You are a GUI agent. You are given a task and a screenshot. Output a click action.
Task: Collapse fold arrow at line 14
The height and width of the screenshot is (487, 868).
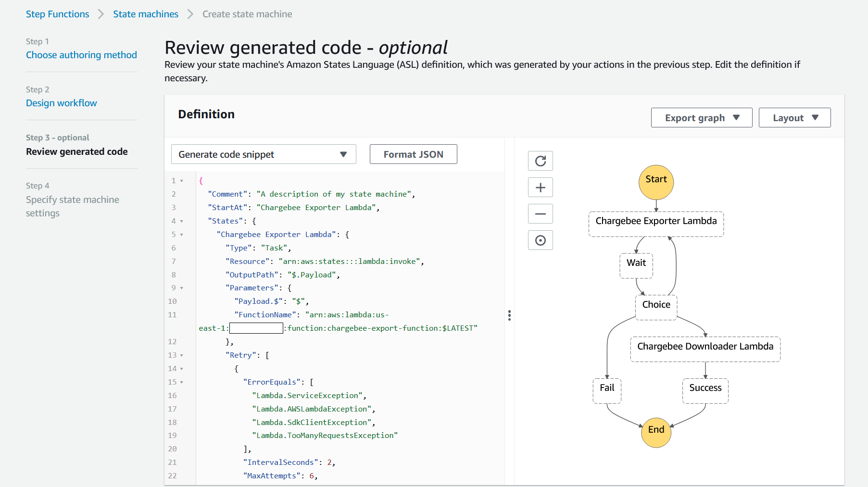pos(182,369)
